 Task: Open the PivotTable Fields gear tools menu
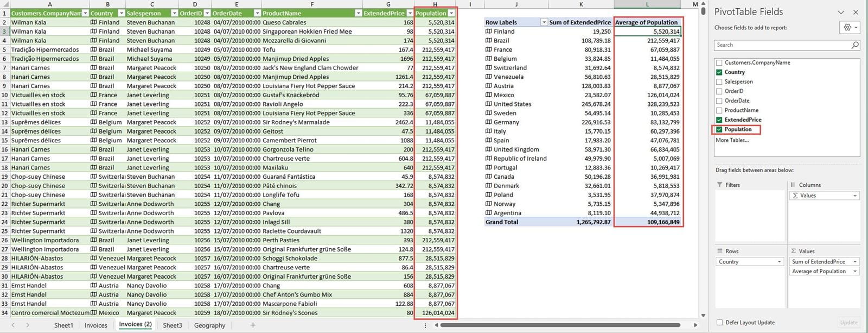click(x=850, y=27)
